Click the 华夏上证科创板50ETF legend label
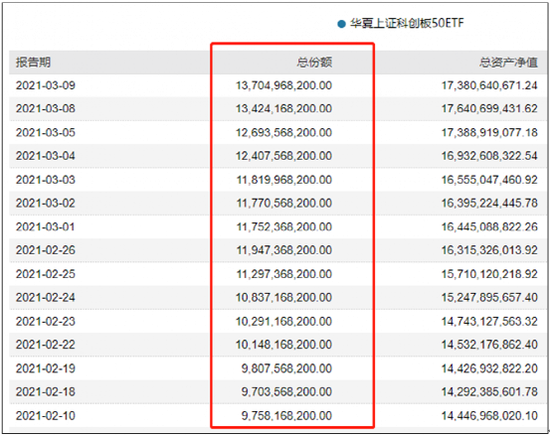This screenshot has width=550, height=437. (407, 23)
